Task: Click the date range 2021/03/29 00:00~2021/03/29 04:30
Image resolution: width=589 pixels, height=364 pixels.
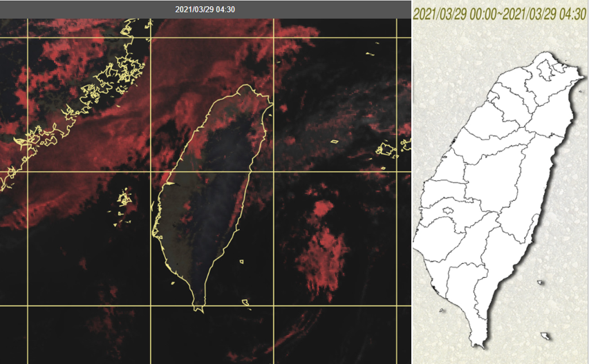Action: click(x=500, y=15)
